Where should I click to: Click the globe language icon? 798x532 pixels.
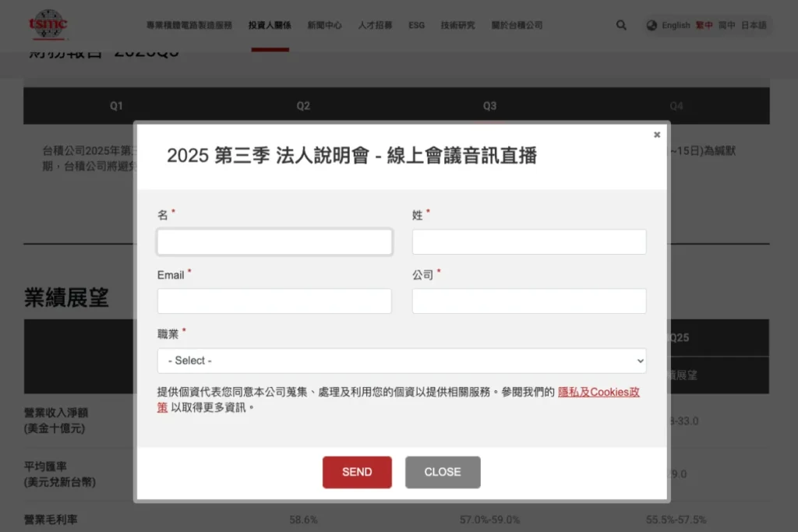pos(651,25)
